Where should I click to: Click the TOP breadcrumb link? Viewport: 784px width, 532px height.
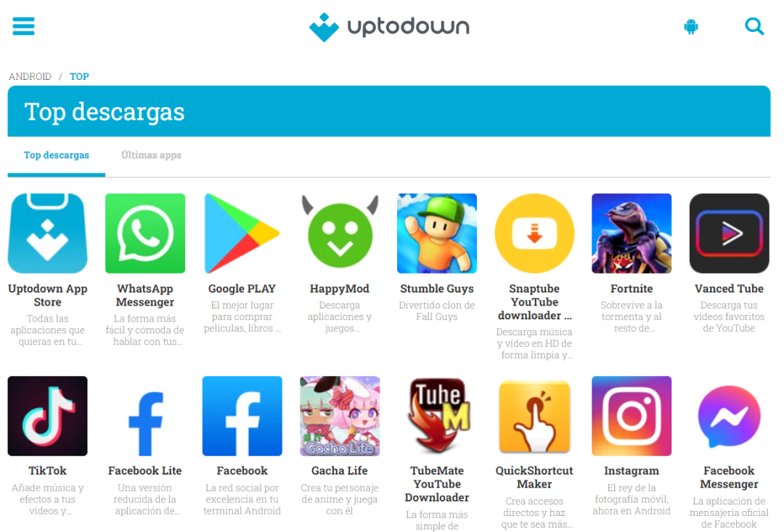(x=79, y=76)
